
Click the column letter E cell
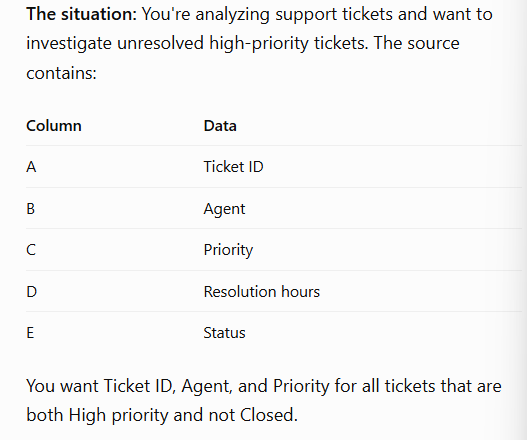[x=30, y=333]
